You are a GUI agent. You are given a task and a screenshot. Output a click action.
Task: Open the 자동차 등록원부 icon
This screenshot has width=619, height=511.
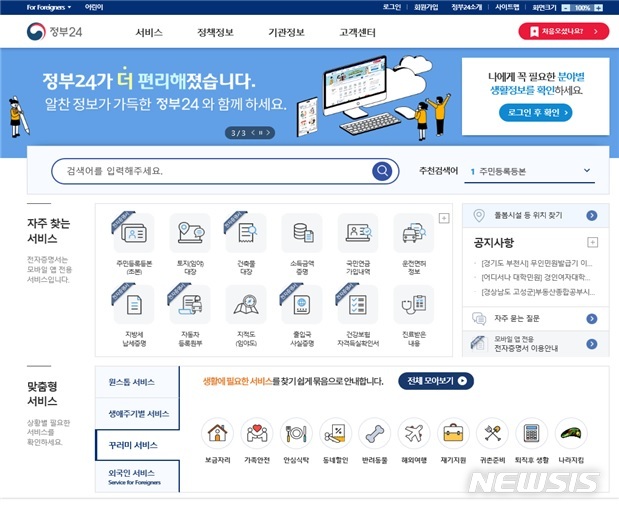190,304
